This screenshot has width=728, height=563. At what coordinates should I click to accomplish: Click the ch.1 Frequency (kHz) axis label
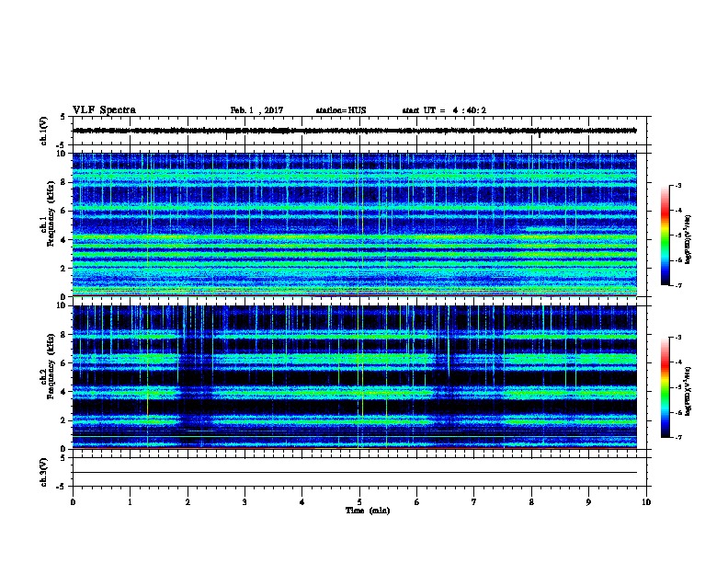coord(48,213)
